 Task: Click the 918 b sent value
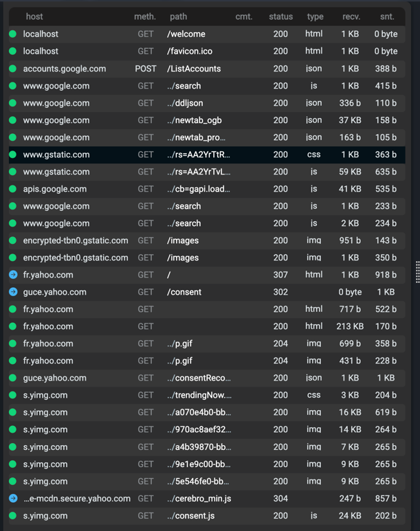[x=386, y=275]
